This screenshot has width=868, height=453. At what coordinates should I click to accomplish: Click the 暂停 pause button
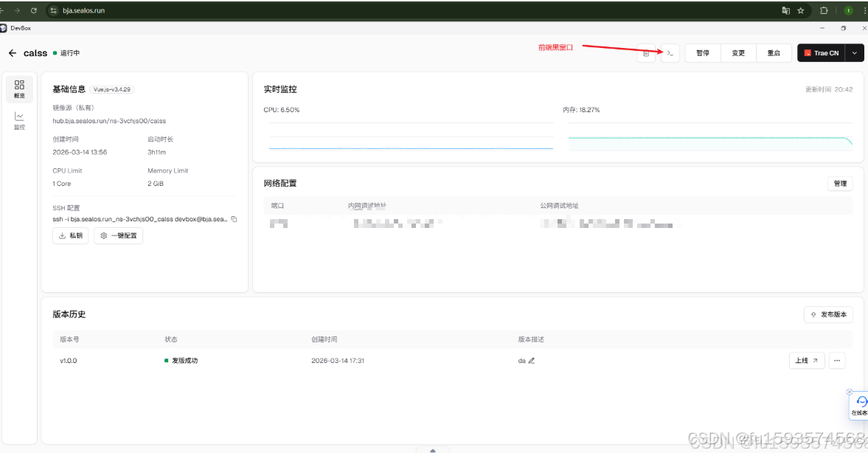703,53
